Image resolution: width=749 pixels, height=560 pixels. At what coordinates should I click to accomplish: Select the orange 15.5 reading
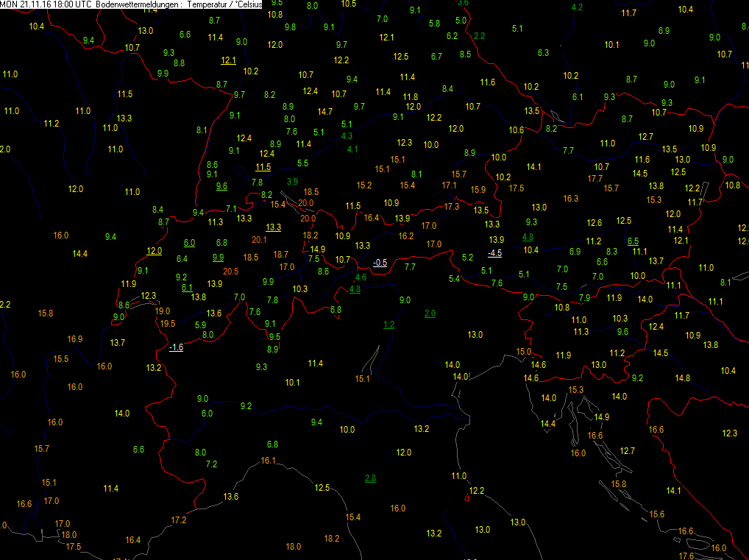tap(60, 359)
